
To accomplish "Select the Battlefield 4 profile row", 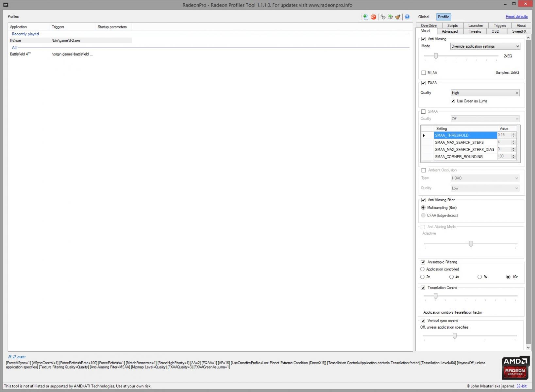I will pos(70,54).
